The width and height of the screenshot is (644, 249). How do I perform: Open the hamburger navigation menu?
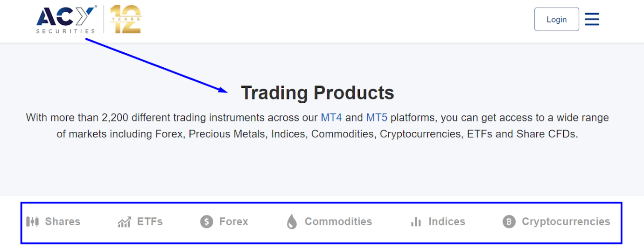point(592,19)
